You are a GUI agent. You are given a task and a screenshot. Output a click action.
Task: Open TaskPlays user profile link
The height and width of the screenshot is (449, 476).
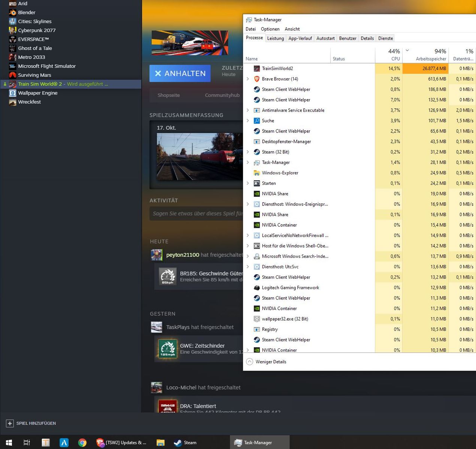(178, 327)
